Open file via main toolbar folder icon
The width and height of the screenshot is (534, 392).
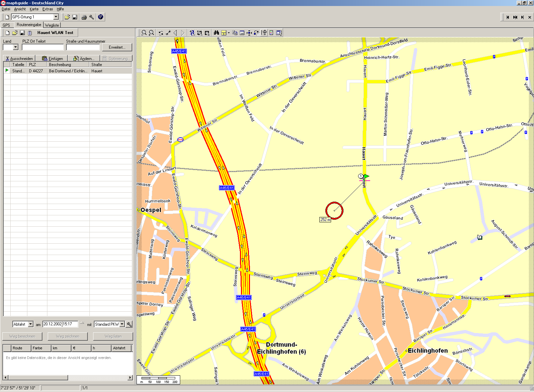67,17
